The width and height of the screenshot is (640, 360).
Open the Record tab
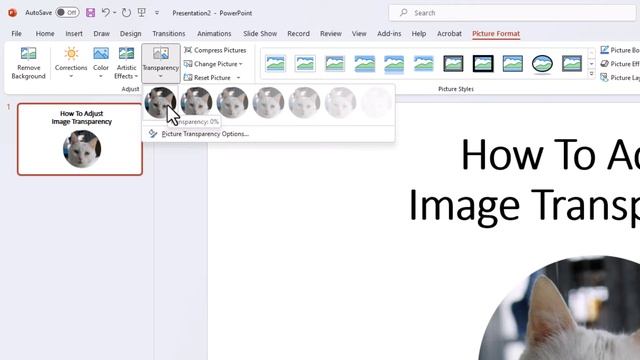click(298, 33)
